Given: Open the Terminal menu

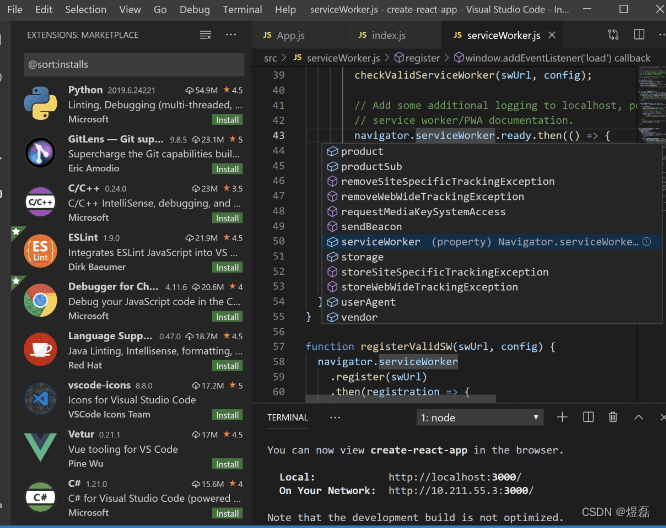Looking at the screenshot, I should pos(242,9).
